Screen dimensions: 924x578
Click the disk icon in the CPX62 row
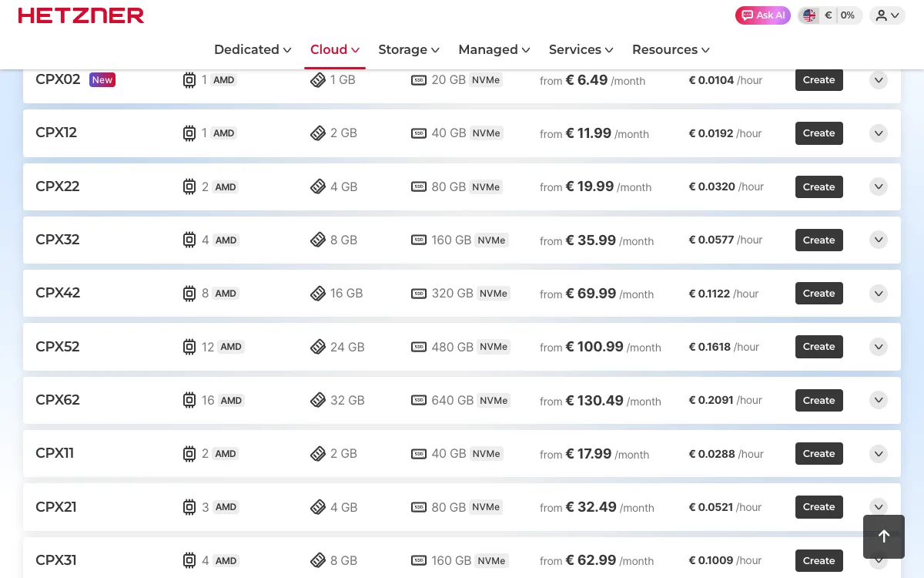[x=419, y=401]
